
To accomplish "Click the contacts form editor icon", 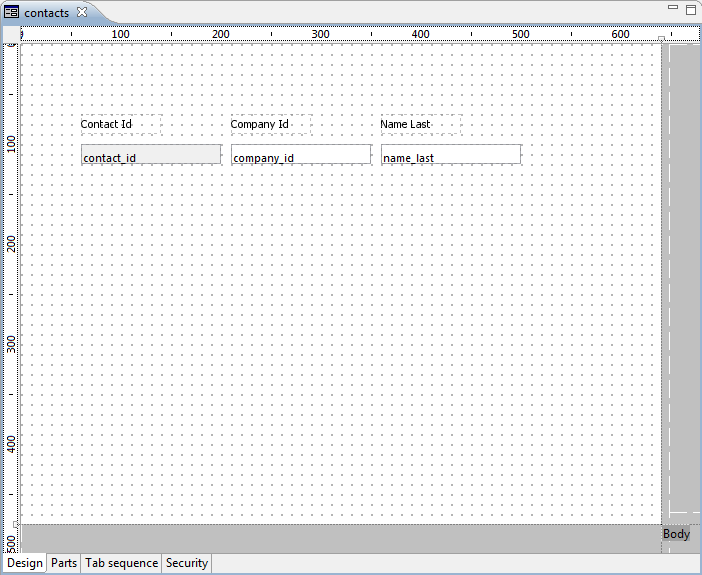I will point(11,12).
